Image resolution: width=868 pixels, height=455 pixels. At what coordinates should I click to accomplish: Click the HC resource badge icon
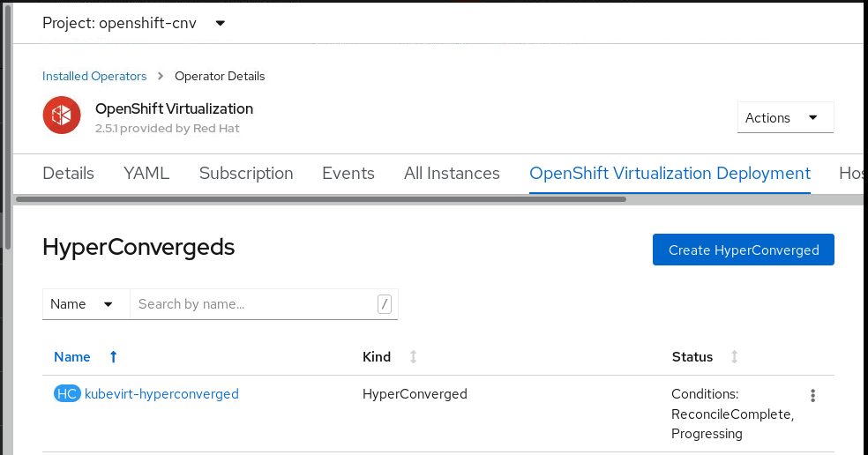pyautogui.click(x=67, y=394)
